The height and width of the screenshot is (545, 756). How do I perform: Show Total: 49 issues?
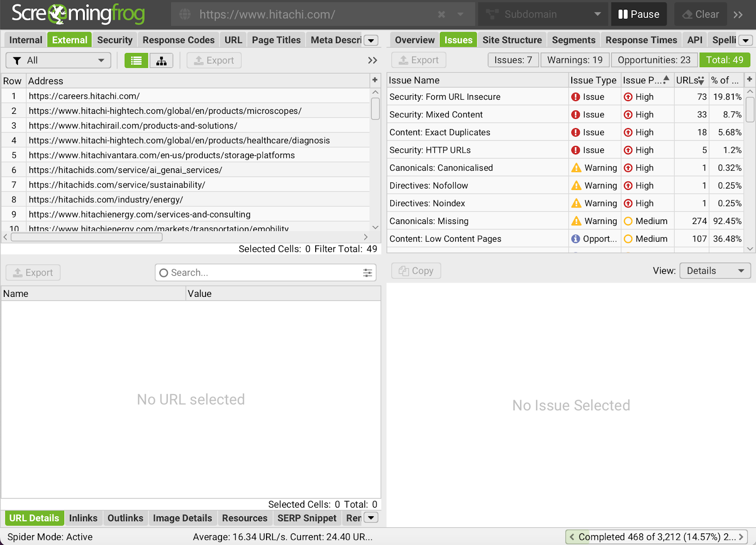[725, 60]
